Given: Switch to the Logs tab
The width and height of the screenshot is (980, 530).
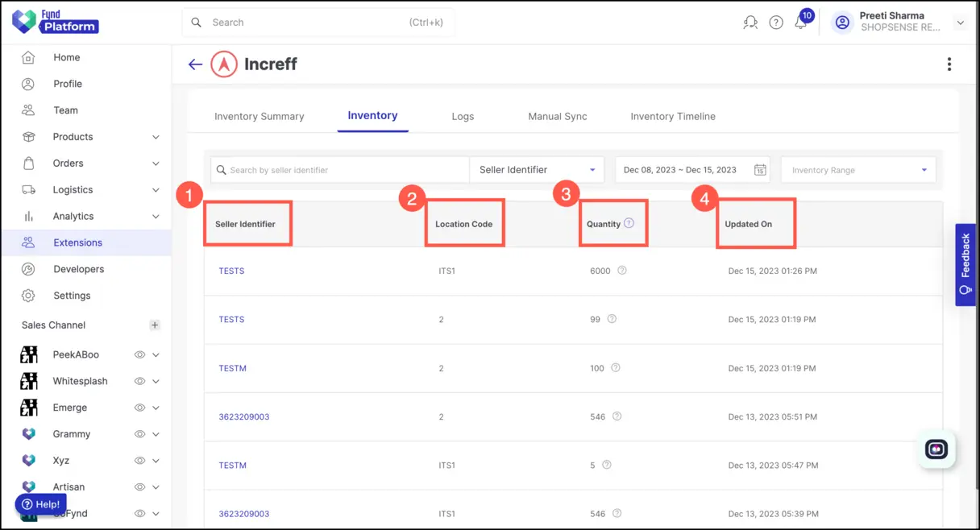Looking at the screenshot, I should (x=463, y=115).
